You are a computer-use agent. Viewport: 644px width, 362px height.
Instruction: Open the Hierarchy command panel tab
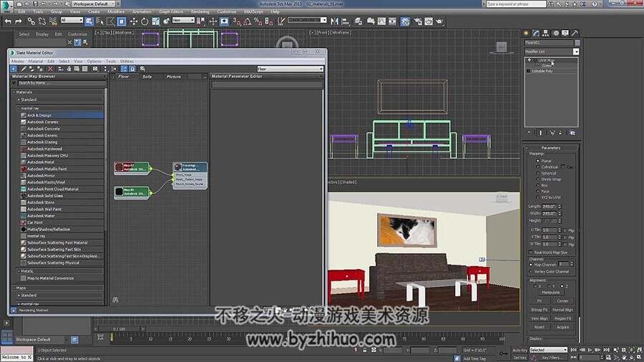pos(546,33)
